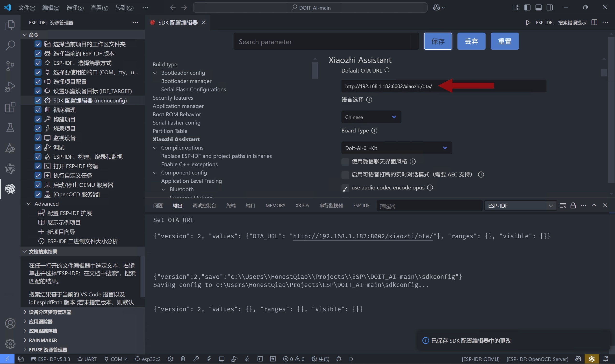The image size is (615, 364).
Task: Click info icon next to Default OTA URL
Action: [387, 70]
